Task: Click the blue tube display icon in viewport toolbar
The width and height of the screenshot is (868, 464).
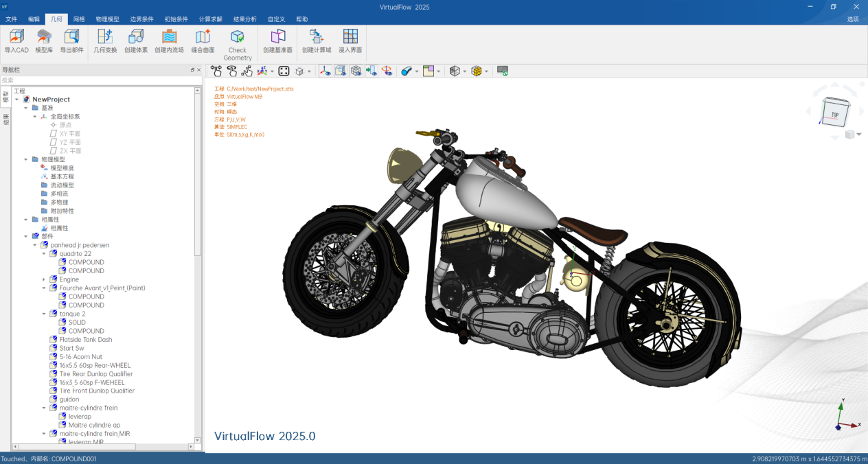Action: coord(406,71)
